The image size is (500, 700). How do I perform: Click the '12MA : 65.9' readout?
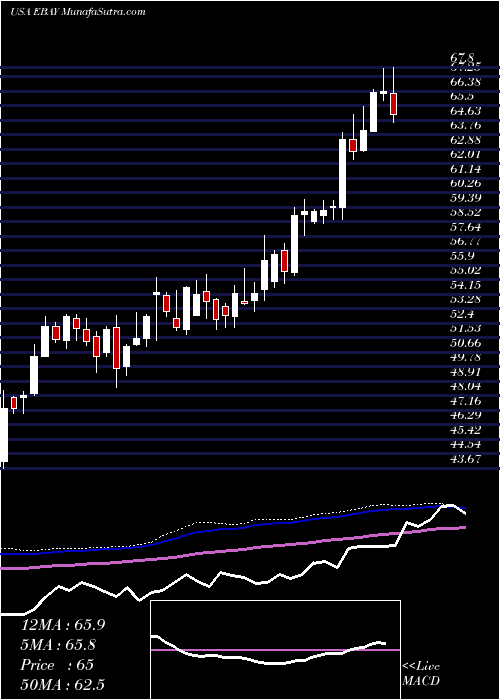(63, 625)
